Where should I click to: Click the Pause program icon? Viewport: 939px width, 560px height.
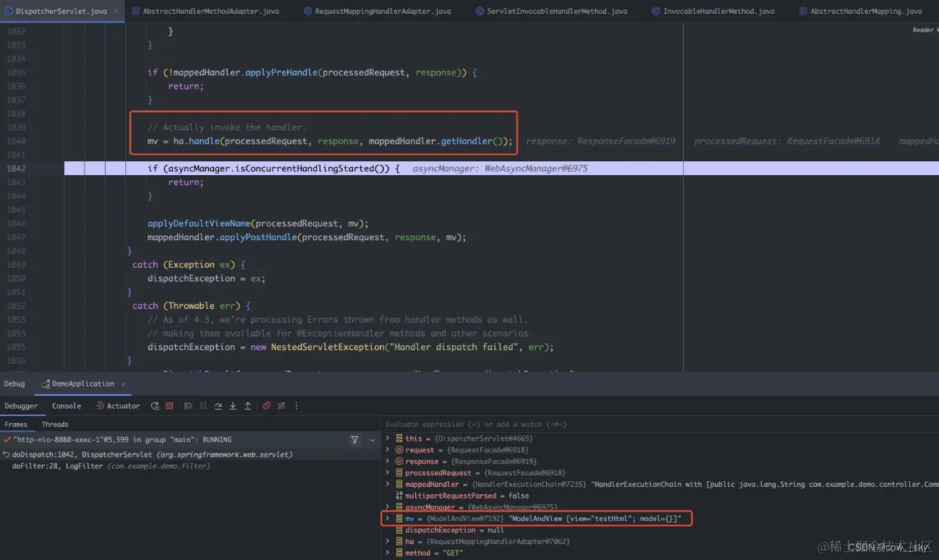point(203,406)
